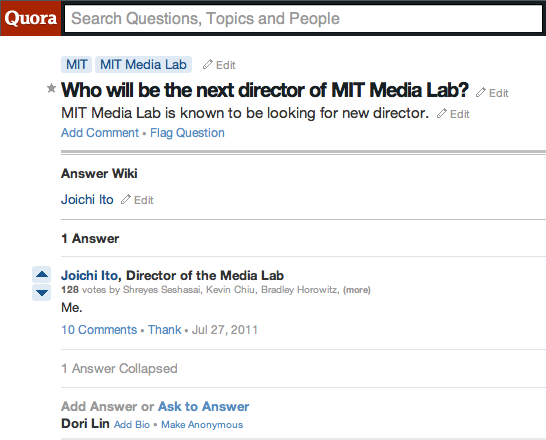546x440 pixels.
Task: Focus the Search Questions, Topics and People field
Action: pyautogui.click(x=303, y=18)
